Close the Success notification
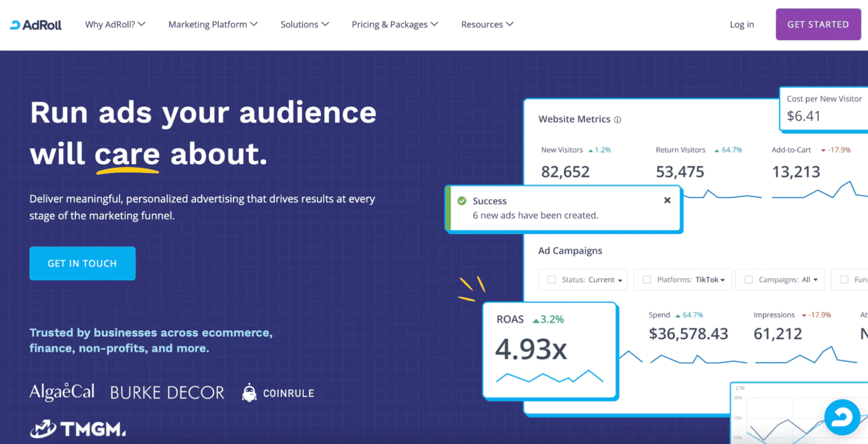Image resolution: width=868 pixels, height=444 pixels. [x=667, y=201]
